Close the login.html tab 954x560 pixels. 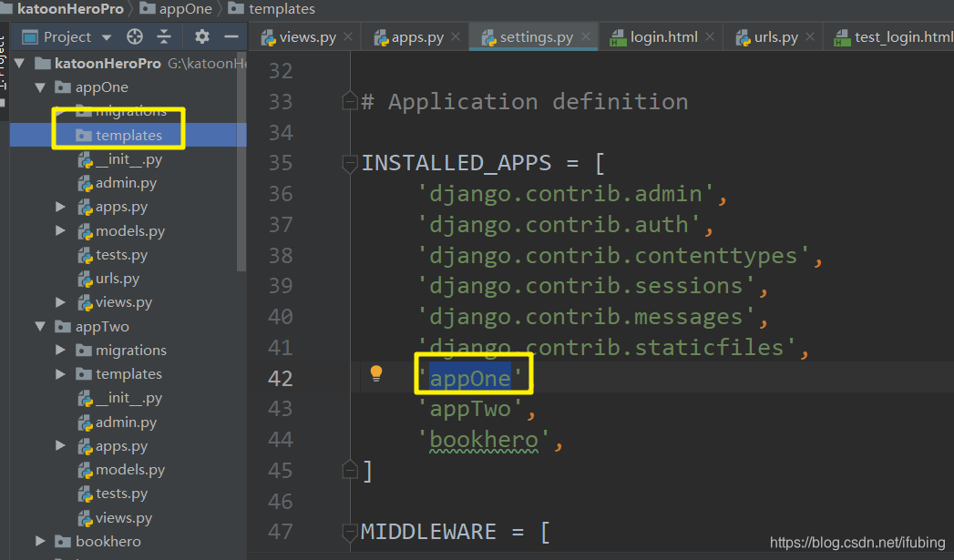coord(710,37)
